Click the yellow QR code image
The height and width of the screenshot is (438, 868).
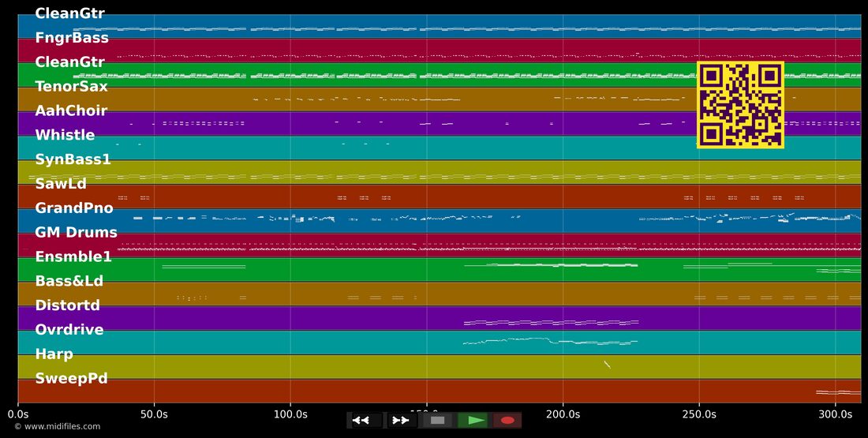[740, 105]
